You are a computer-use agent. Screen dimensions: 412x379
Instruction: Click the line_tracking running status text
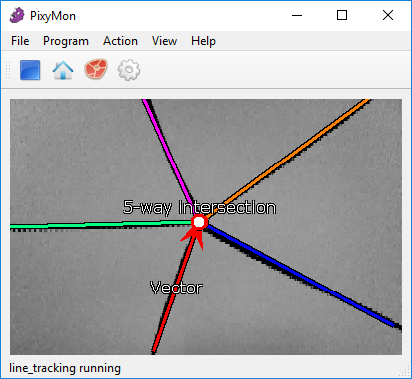coord(65,368)
